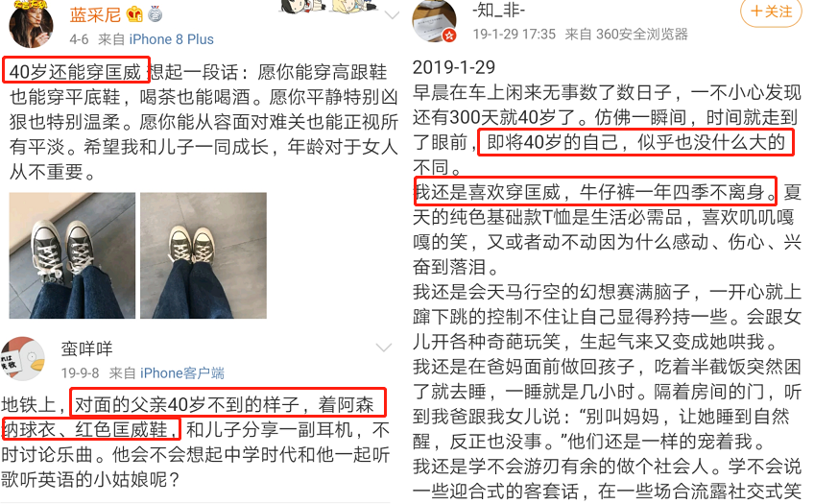This screenshot has width=814, height=504.
Task: Click the red verified badge on -知_非- avatar
Action: point(449,36)
